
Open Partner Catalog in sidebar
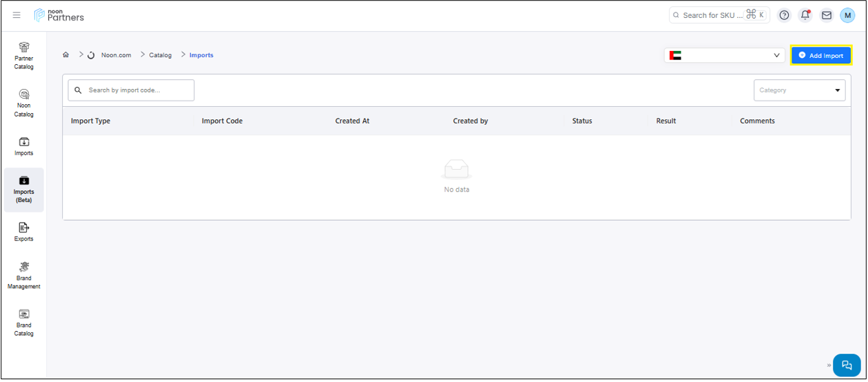pos(24,55)
